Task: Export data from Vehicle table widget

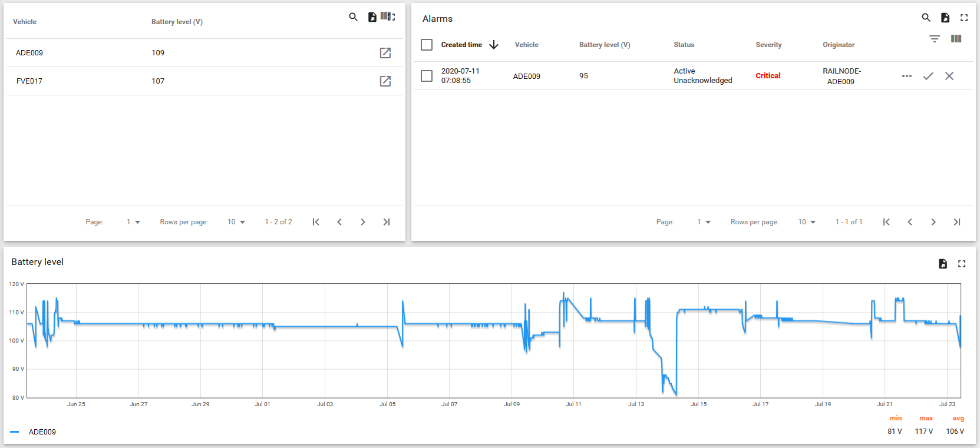Action: (x=372, y=17)
